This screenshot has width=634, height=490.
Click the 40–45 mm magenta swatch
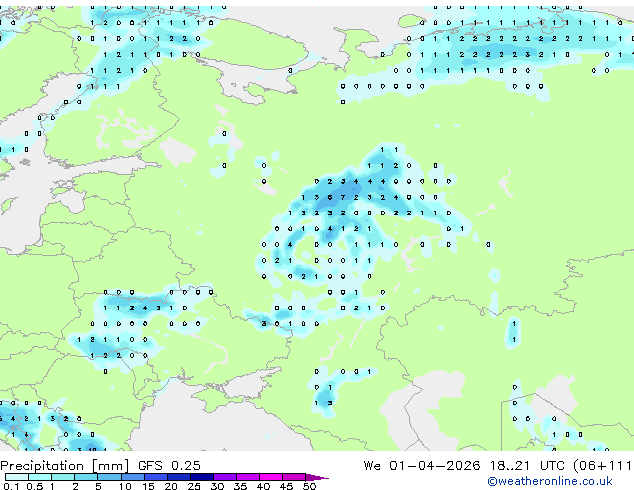pyautogui.click(x=271, y=477)
